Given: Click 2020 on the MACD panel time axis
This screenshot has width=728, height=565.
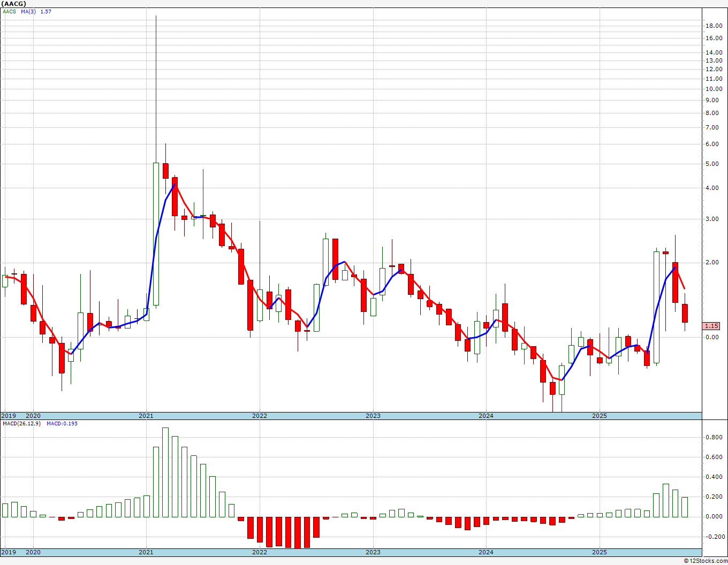Looking at the screenshot, I should [33, 552].
